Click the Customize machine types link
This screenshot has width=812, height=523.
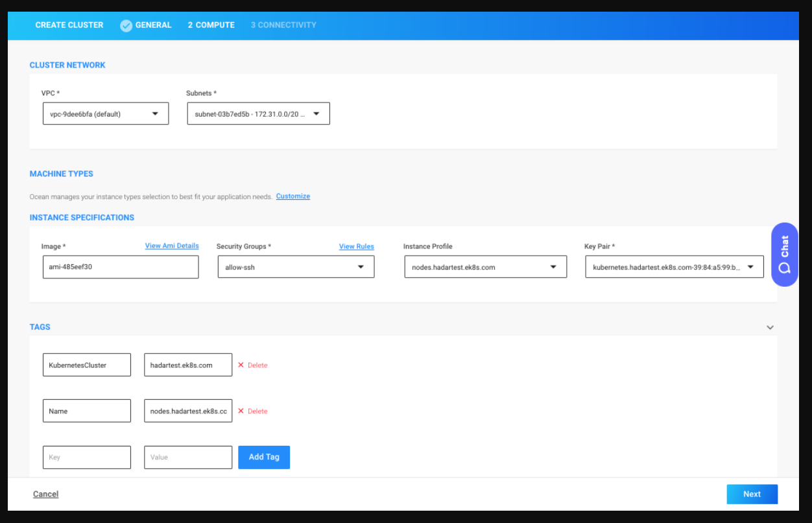[293, 196]
